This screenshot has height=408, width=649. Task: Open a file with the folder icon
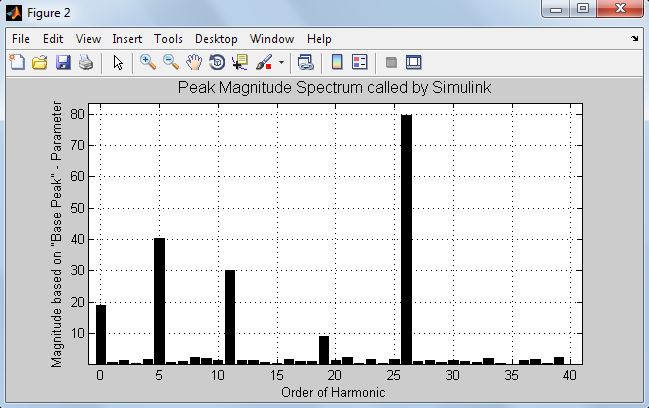click(x=40, y=62)
